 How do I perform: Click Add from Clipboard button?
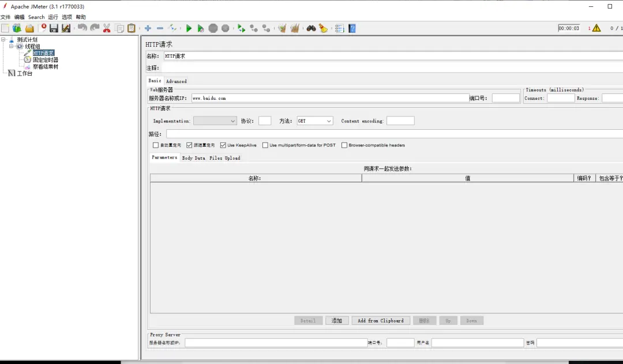point(381,321)
